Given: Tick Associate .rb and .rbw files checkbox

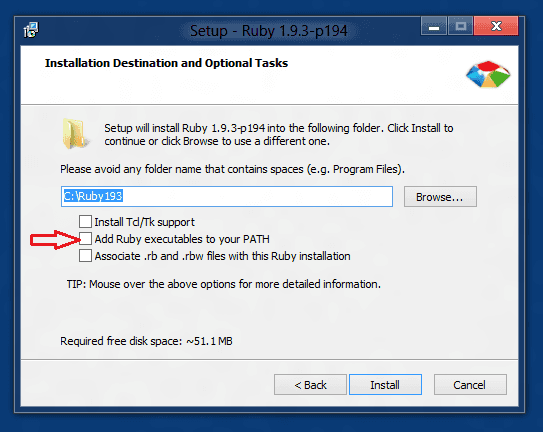Looking at the screenshot, I should click(x=85, y=256).
